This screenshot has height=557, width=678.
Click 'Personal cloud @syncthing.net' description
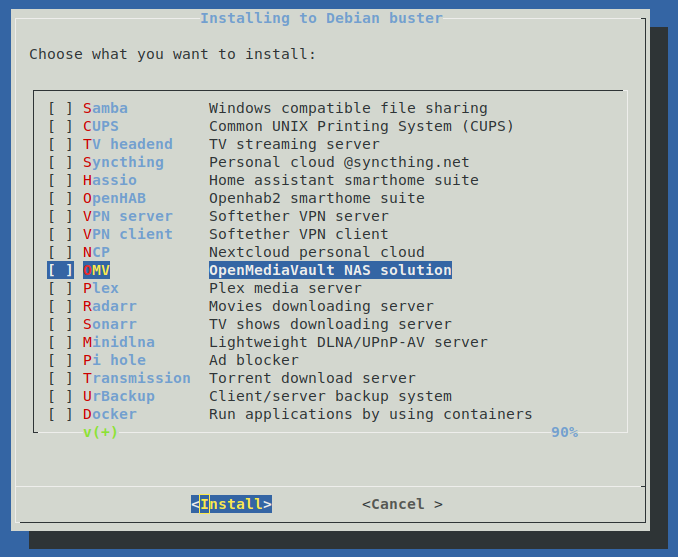(339, 162)
